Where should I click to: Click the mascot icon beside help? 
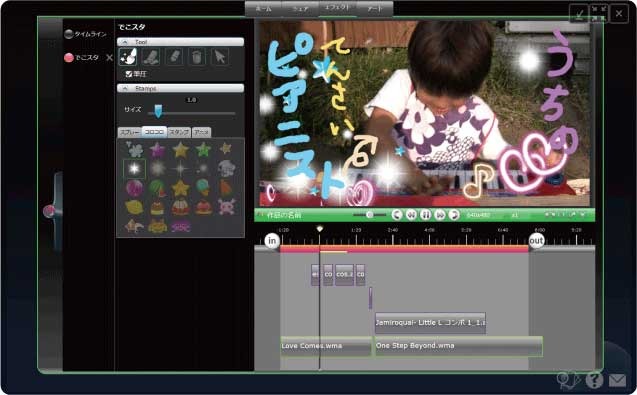569,380
